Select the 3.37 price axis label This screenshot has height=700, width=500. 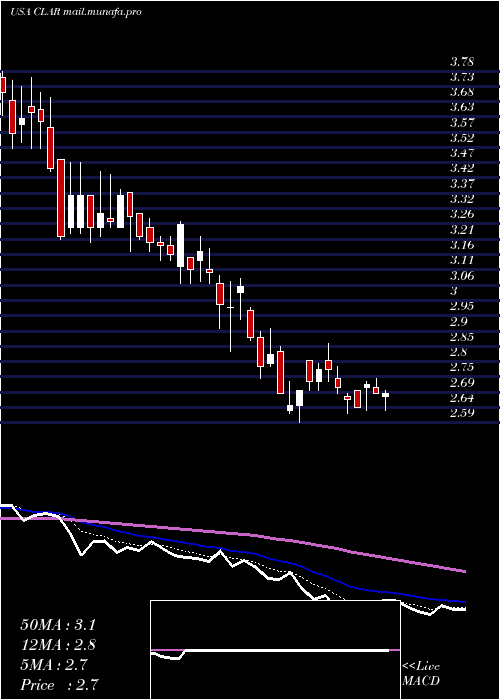(x=462, y=183)
